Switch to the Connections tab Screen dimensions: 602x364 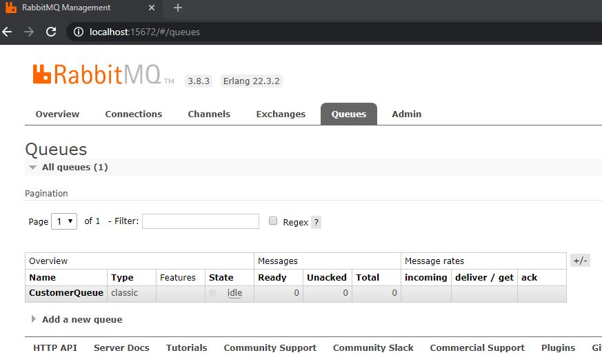pyautogui.click(x=134, y=114)
